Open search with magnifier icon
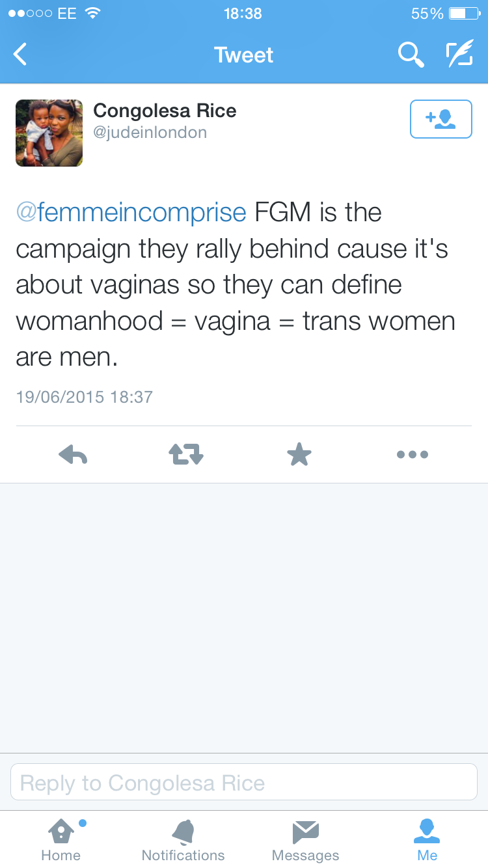Image resolution: width=488 pixels, height=868 pixels. (x=411, y=55)
